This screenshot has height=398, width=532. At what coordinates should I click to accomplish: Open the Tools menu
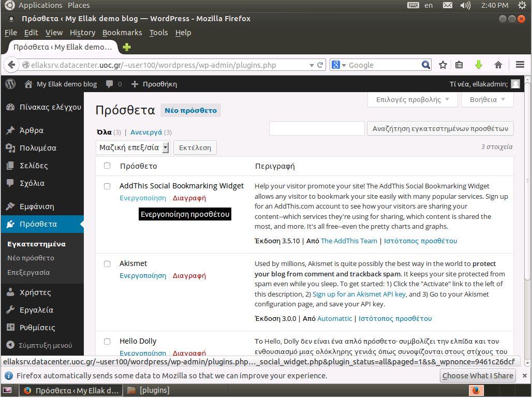tap(159, 33)
